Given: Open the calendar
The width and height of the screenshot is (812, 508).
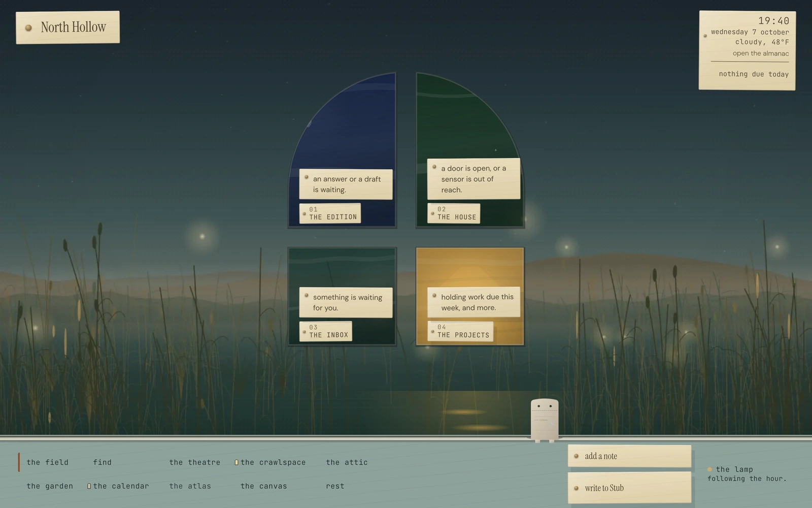Looking at the screenshot, I should tap(121, 486).
